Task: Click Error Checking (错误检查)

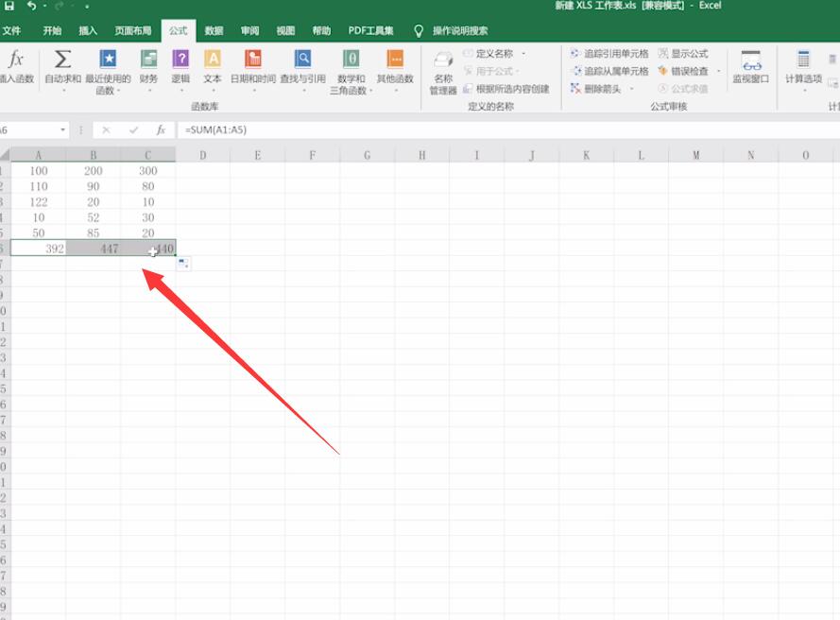Action: click(x=683, y=71)
